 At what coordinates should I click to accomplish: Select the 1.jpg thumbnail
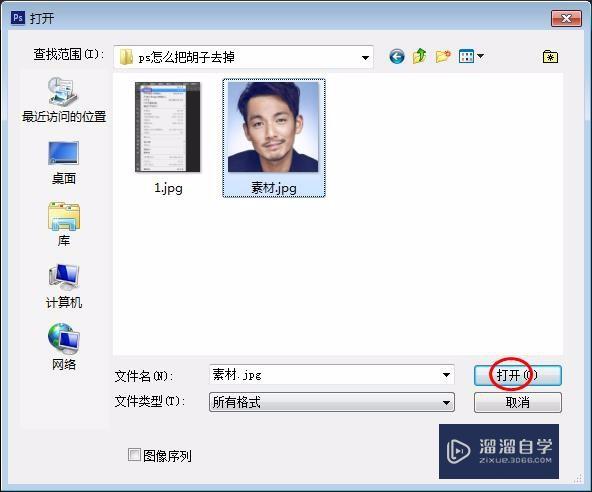tap(168, 127)
